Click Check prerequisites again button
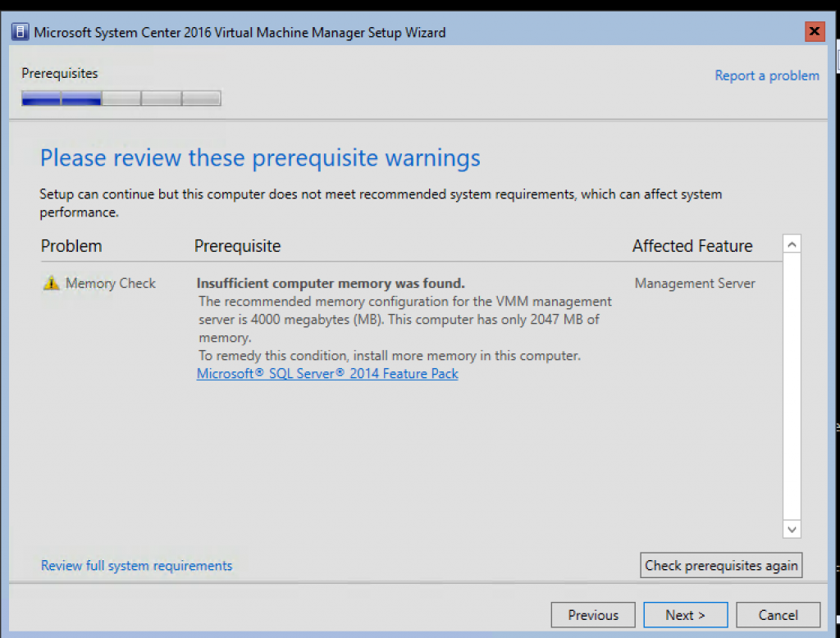 tap(721, 565)
